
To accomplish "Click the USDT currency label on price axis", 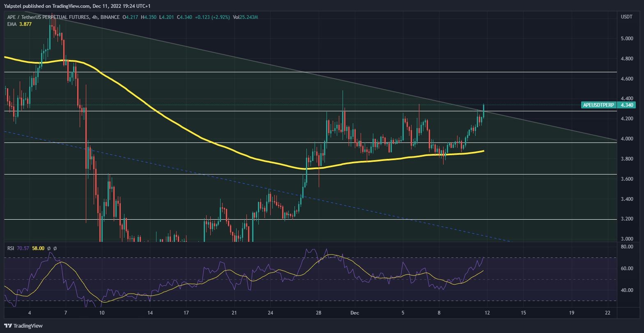I will tap(627, 17).
